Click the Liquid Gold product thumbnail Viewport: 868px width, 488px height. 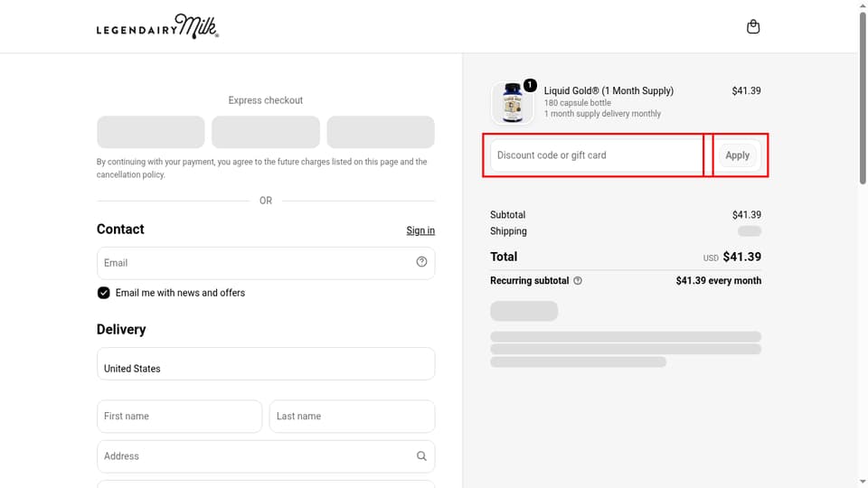[x=512, y=103]
